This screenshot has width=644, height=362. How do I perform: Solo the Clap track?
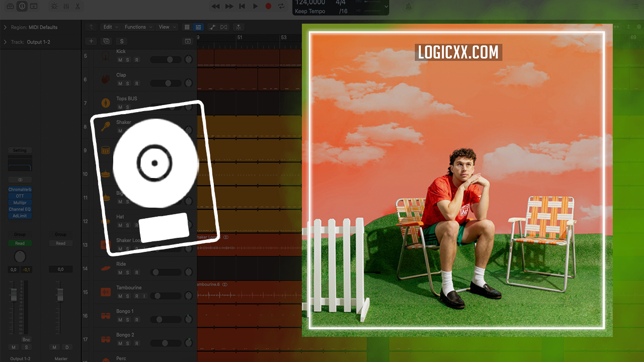[x=127, y=83]
